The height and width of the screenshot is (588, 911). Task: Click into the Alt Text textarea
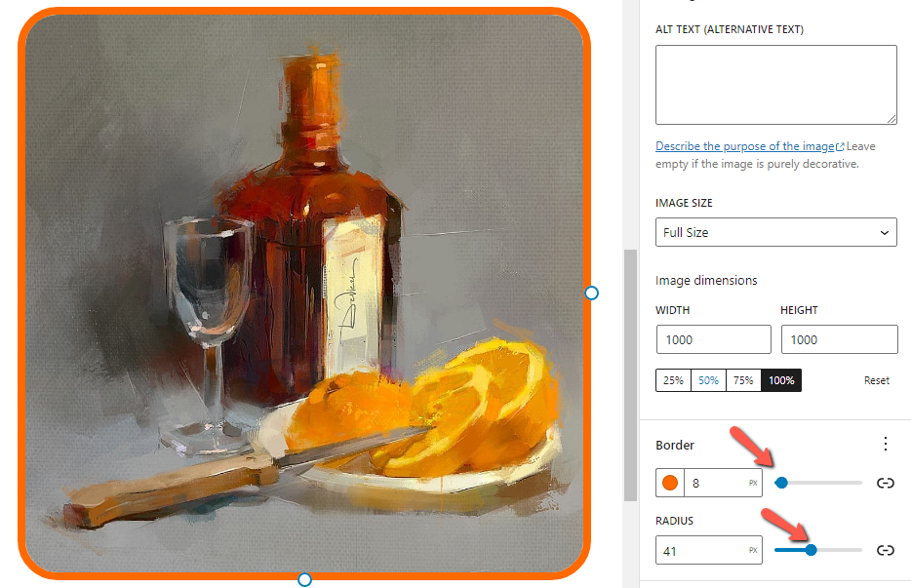776,84
